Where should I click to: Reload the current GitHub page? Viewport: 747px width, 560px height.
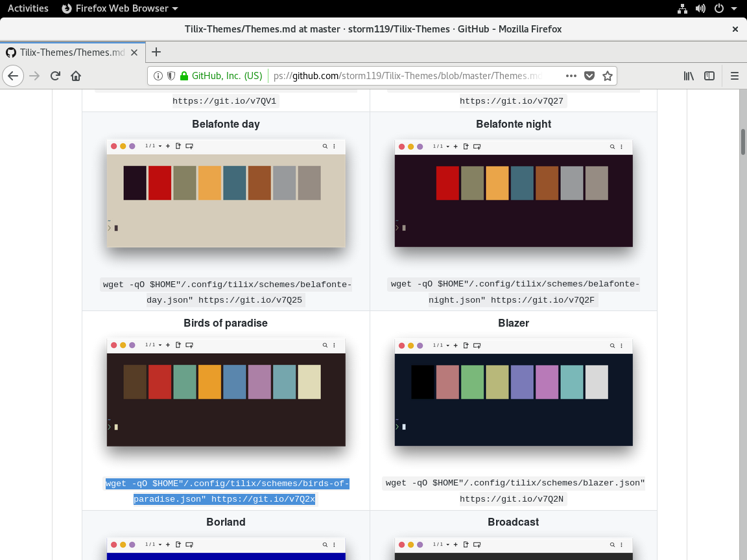pyautogui.click(x=55, y=76)
